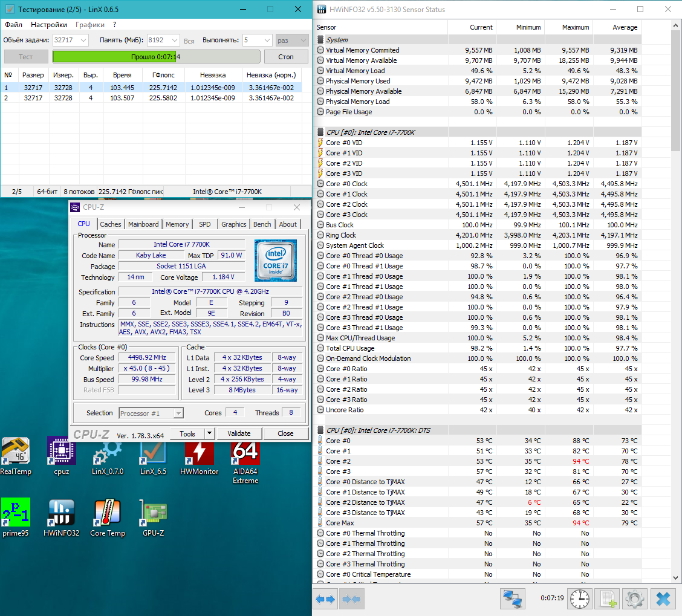Click LinX title bar checkmark icon

point(10,9)
